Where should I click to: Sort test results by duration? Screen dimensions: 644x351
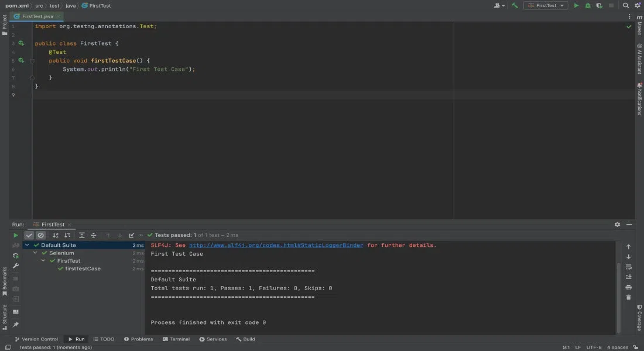point(67,235)
